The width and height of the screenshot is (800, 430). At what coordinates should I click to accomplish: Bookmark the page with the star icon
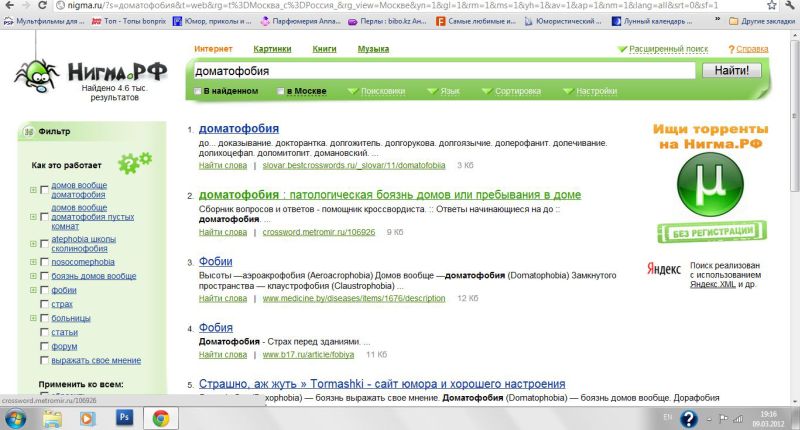772,5
